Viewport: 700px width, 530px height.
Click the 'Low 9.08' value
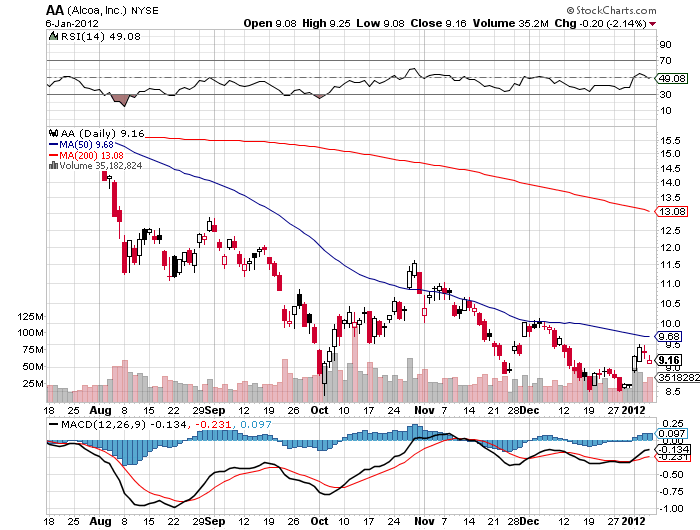tap(380, 23)
